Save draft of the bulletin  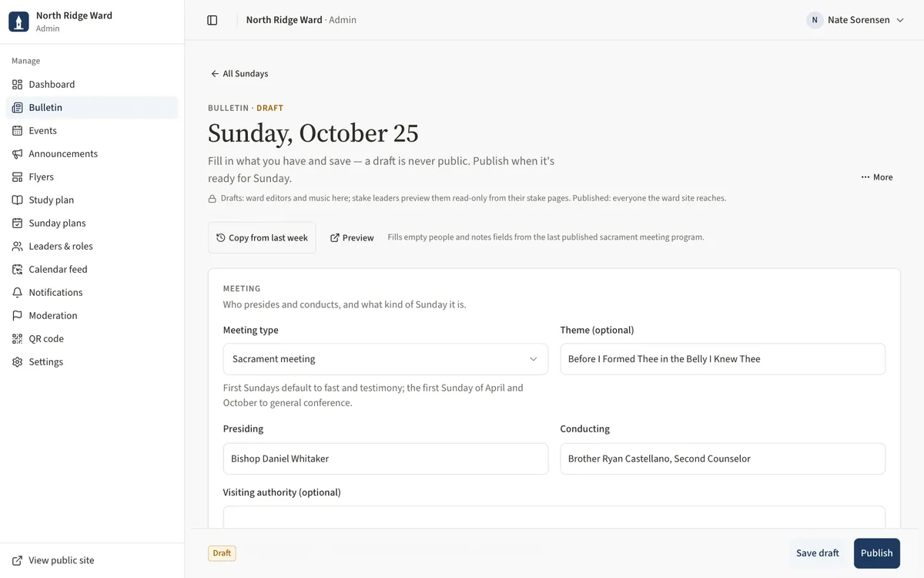(818, 553)
